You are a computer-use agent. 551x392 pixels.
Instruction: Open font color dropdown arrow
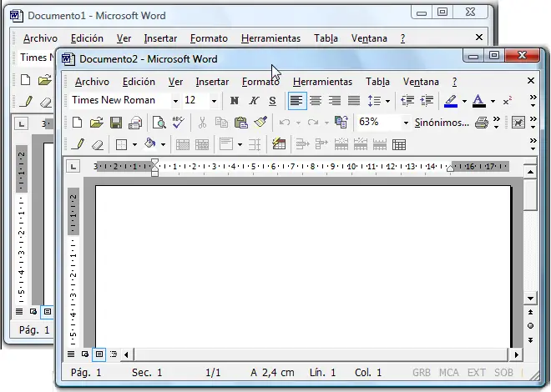493,102
